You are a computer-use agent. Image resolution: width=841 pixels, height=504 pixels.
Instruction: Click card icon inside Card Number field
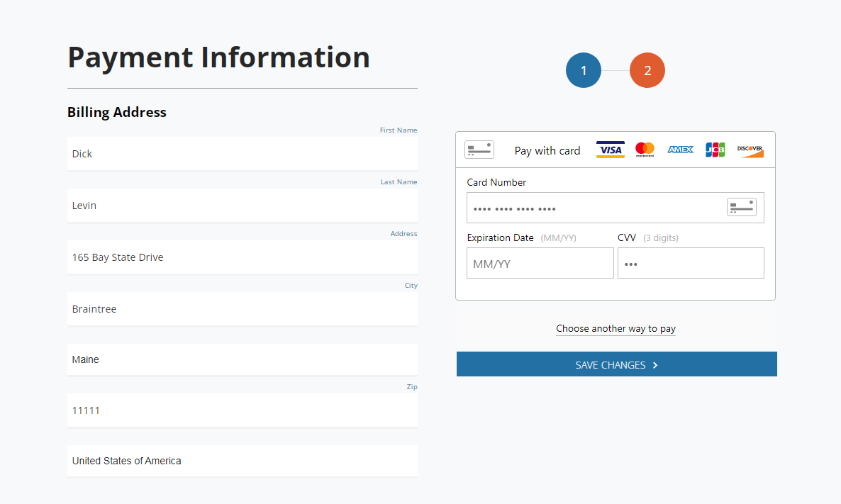(741, 207)
